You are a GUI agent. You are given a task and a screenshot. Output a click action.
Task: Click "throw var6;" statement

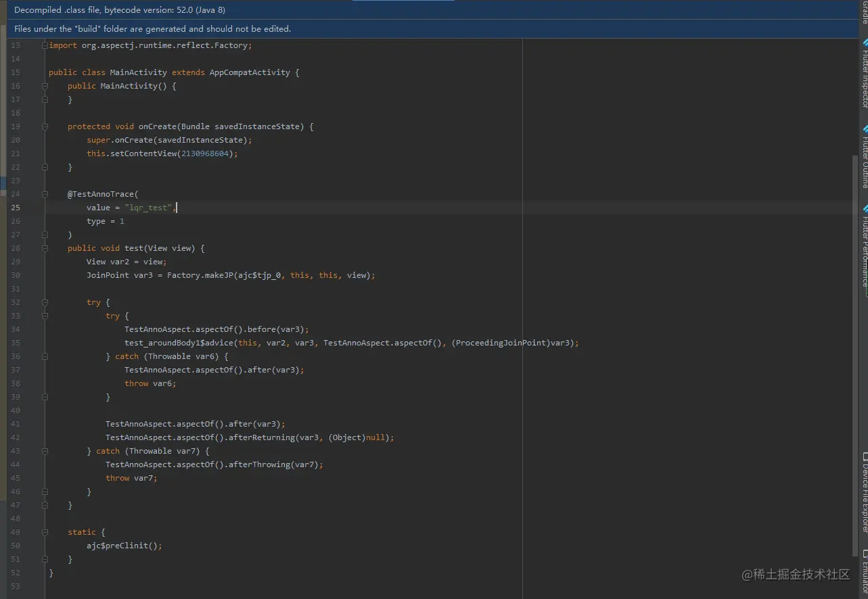click(x=150, y=383)
